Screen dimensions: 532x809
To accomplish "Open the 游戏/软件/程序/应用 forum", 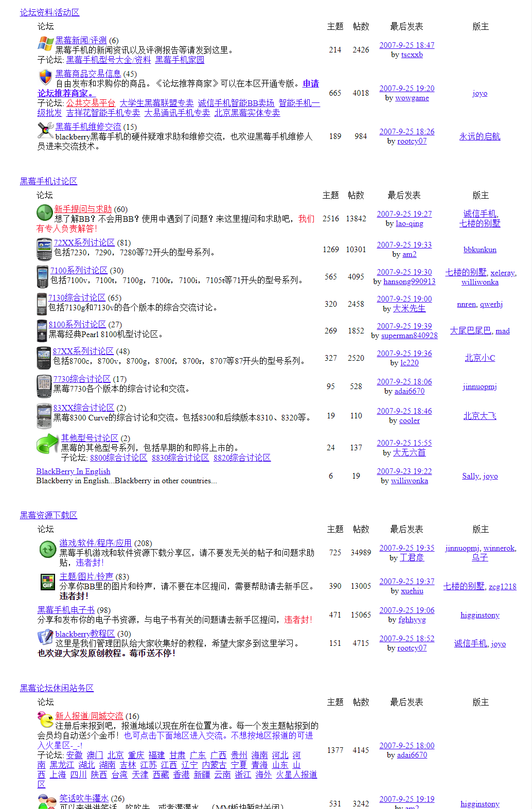I will tap(95, 543).
